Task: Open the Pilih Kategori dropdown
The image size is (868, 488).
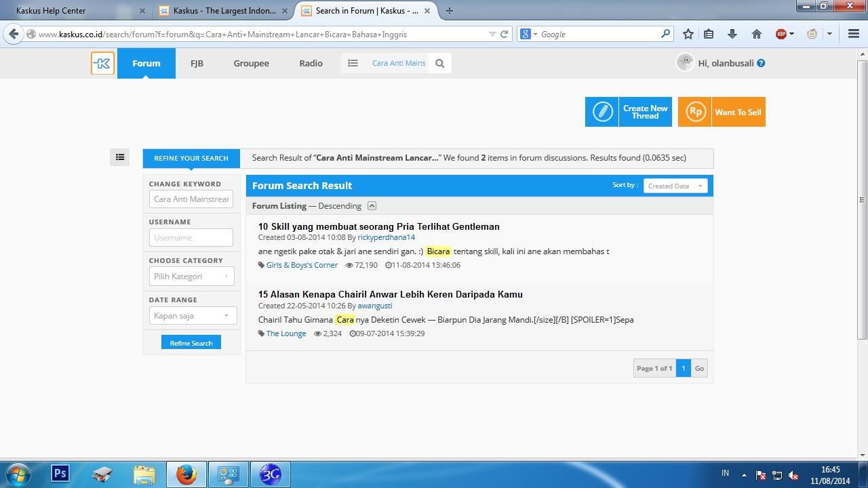Action: (192, 276)
